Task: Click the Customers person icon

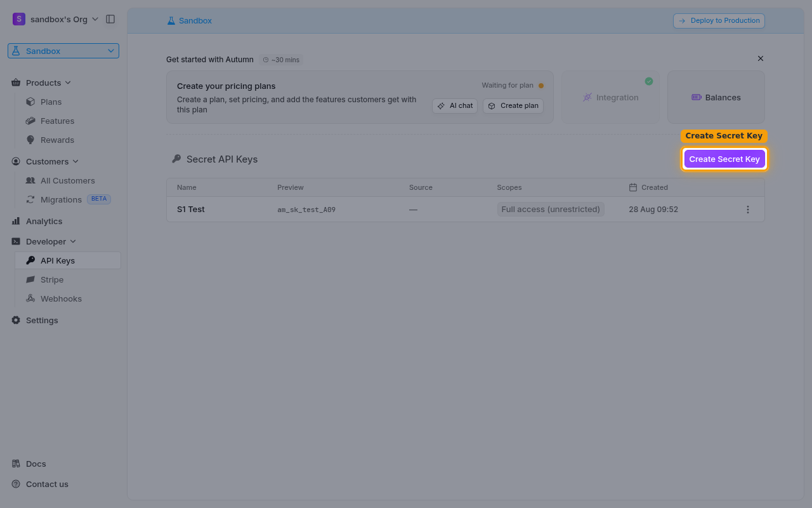Action: 16,161
